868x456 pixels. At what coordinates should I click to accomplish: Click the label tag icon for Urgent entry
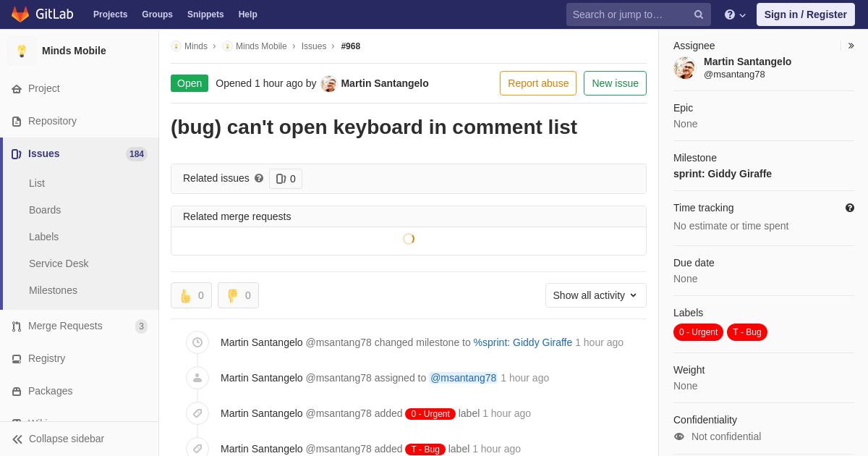coord(197,413)
